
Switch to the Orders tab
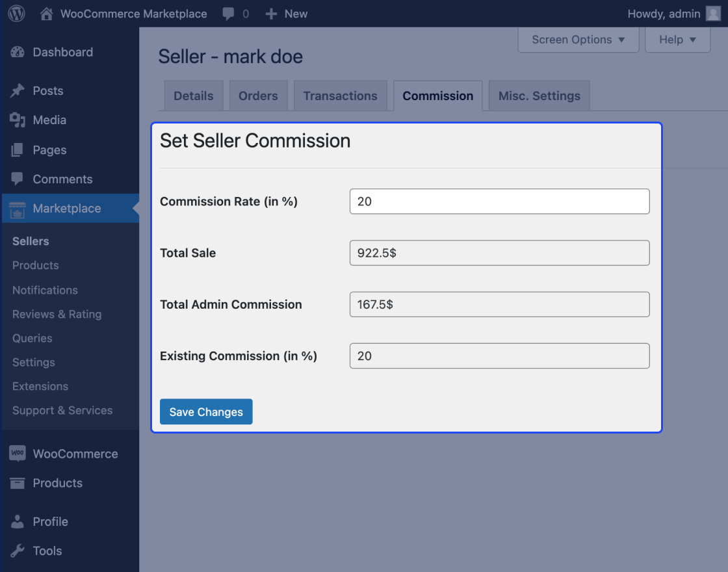tap(258, 96)
